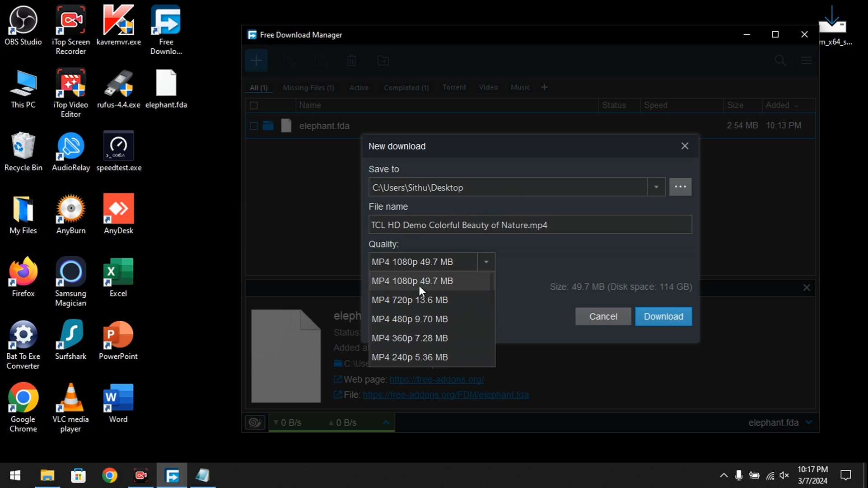868x488 pixels.
Task: Click the add new download plus icon
Action: pos(256,61)
